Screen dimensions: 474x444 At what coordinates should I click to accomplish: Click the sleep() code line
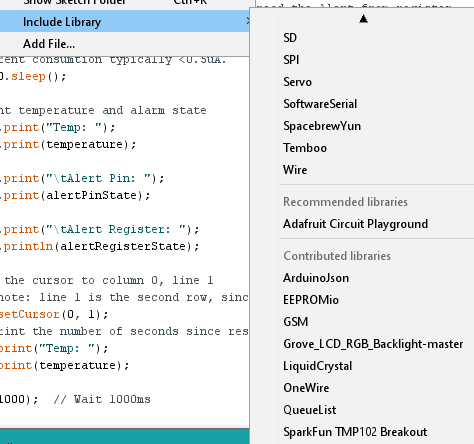(33, 76)
